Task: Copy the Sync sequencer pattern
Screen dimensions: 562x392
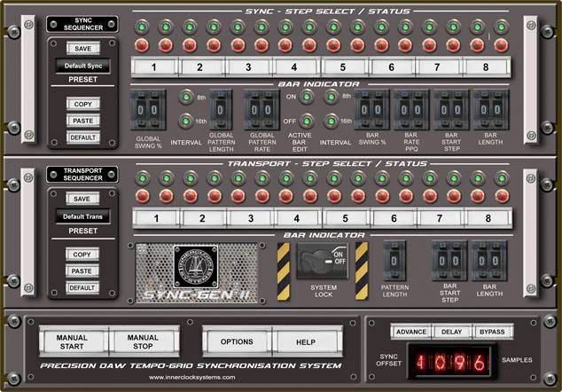Action: click(x=82, y=104)
